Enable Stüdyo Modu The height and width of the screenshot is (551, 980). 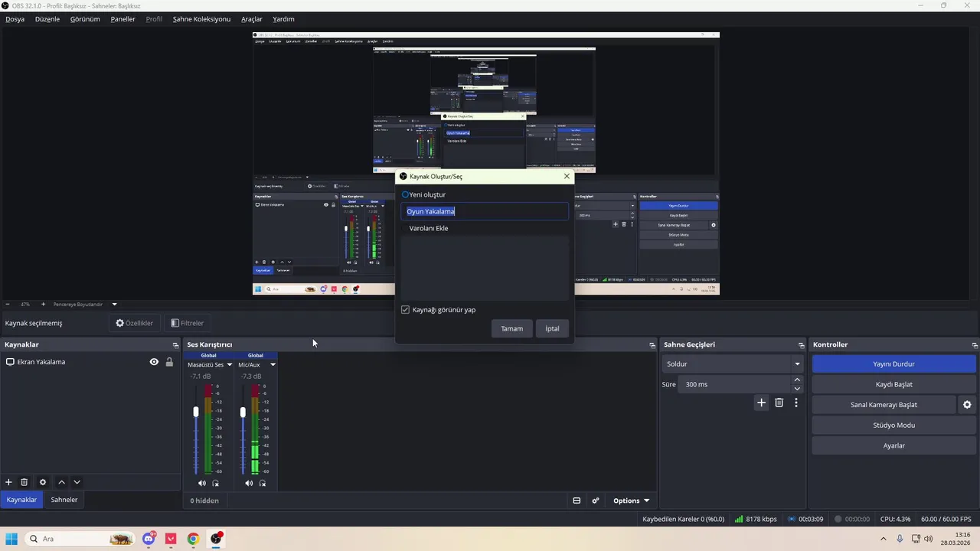point(893,425)
